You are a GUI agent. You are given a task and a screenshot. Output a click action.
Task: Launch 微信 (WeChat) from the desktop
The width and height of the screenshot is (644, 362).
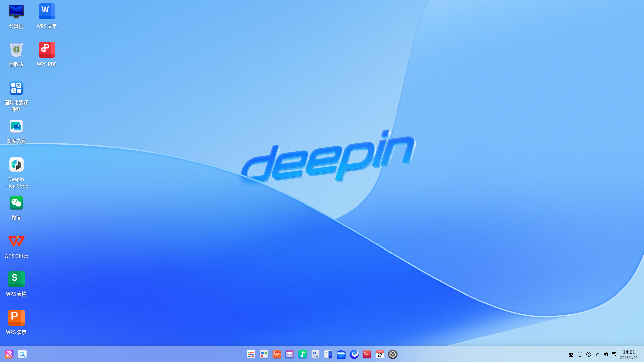16,203
